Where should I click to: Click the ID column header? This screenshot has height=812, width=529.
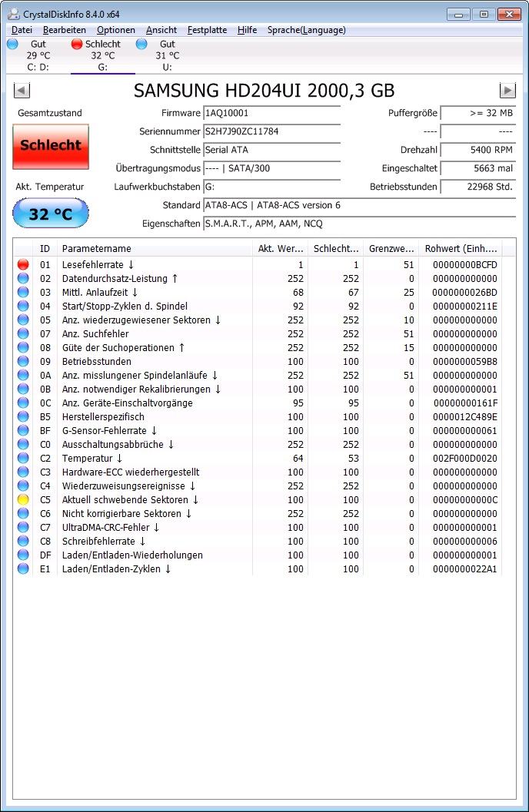point(45,249)
